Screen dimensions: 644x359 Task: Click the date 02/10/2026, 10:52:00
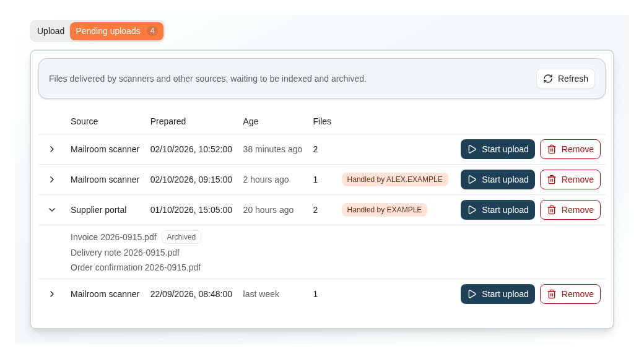point(191,150)
